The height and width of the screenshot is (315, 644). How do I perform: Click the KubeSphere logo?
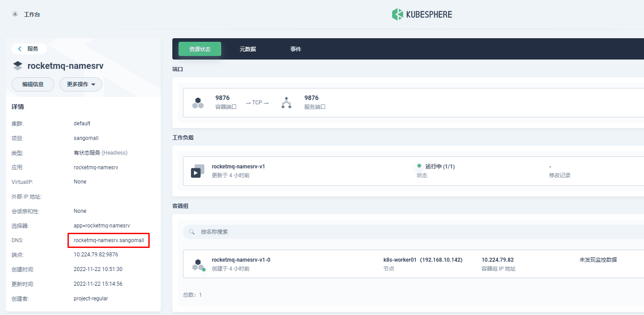(x=422, y=14)
